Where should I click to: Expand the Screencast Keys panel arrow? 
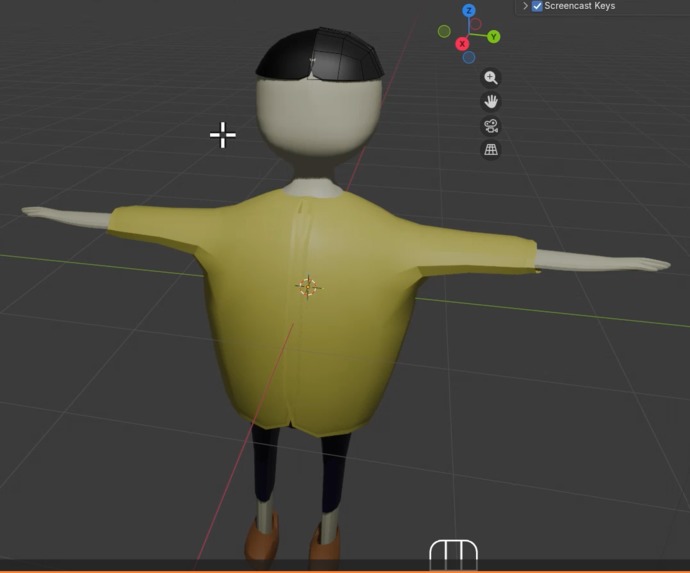coord(525,6)
